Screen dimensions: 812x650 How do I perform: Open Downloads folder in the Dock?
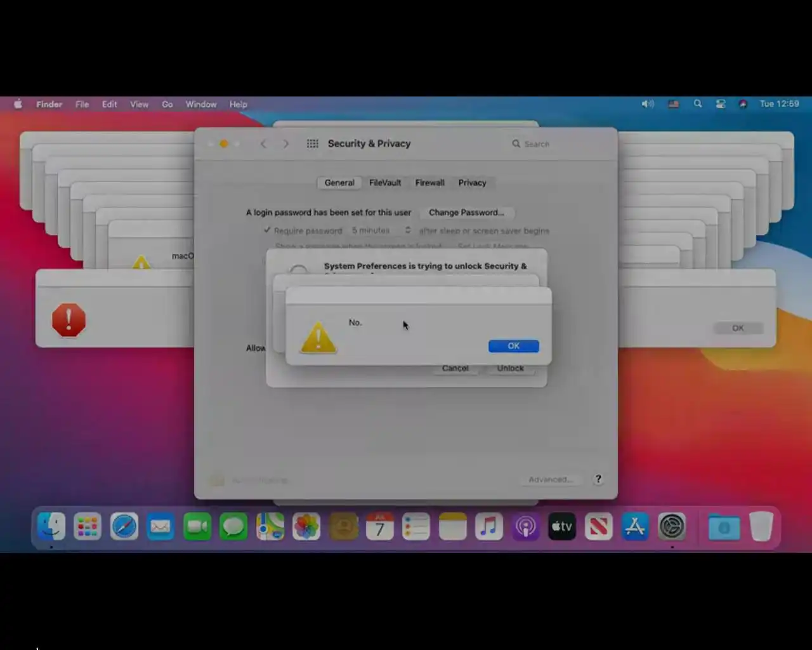pos(724,526)
